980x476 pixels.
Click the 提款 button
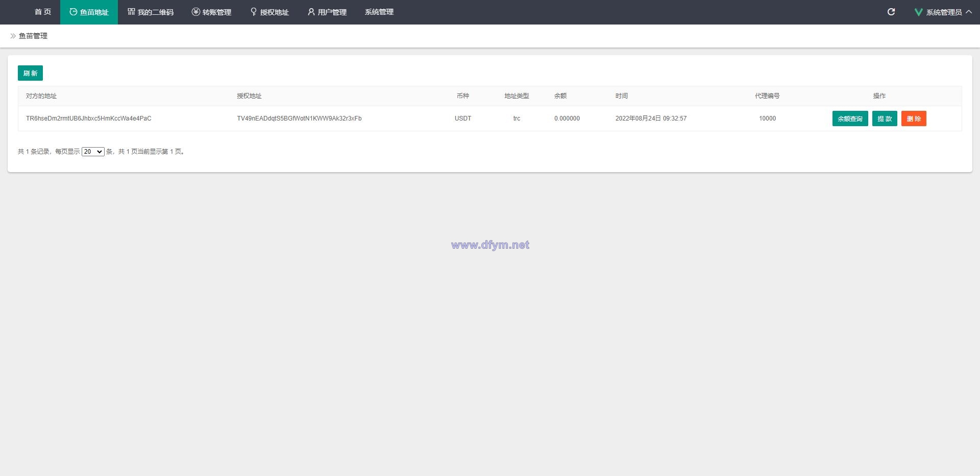(x=885, y=118)
